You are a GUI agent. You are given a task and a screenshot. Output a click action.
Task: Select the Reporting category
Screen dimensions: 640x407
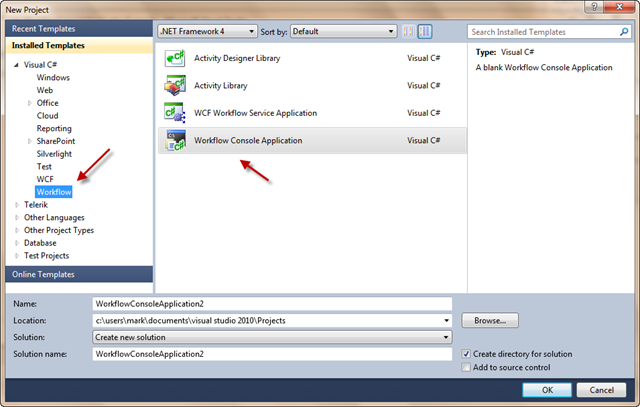click(54, 129)
